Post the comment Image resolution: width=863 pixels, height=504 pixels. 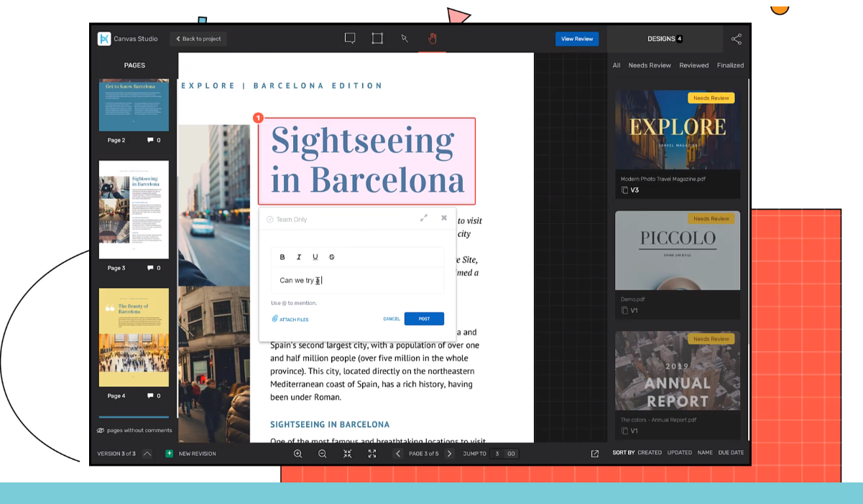point(424,319)
